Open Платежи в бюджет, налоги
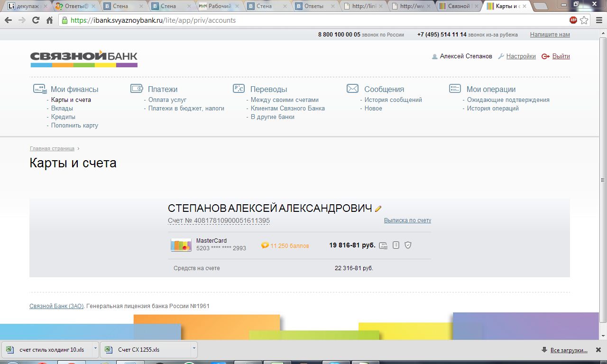 pos(186,109)
